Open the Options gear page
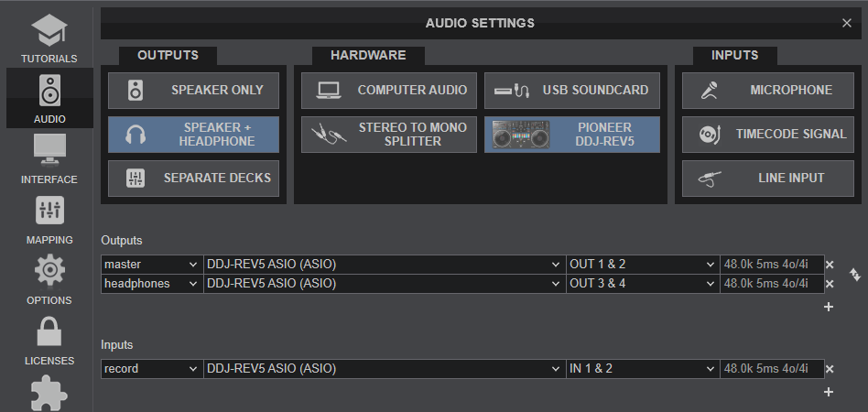Screen dimensions: 868x412 coord(49,278)
